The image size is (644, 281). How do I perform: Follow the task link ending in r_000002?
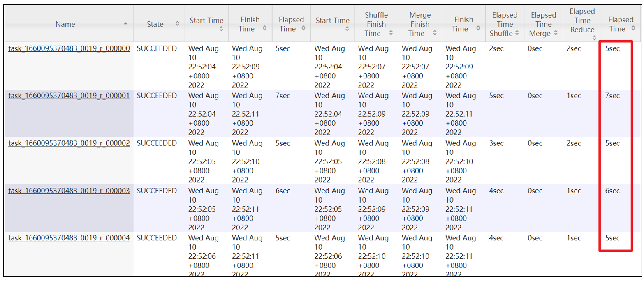pyautogui.click(x=69, y=143)
